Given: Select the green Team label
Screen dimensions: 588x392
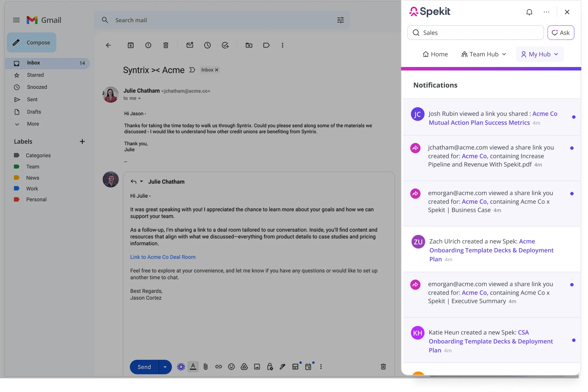Looking at the screenshot, I should 32,167.
